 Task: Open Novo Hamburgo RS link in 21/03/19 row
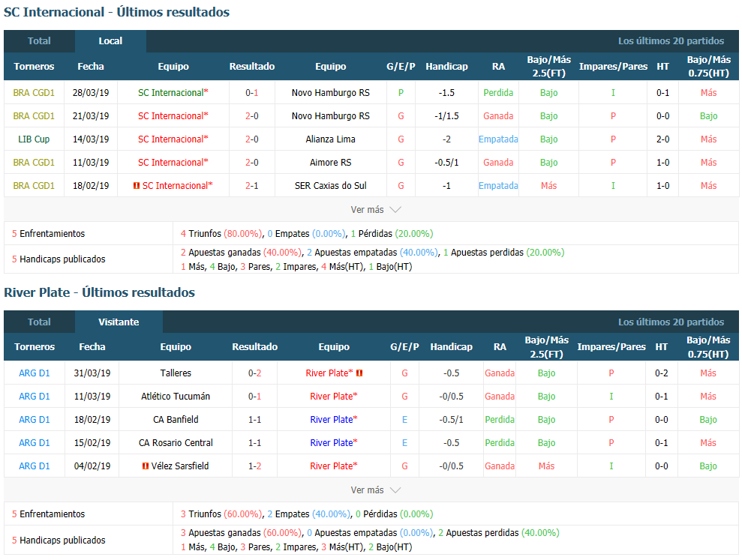coord(330,116)
